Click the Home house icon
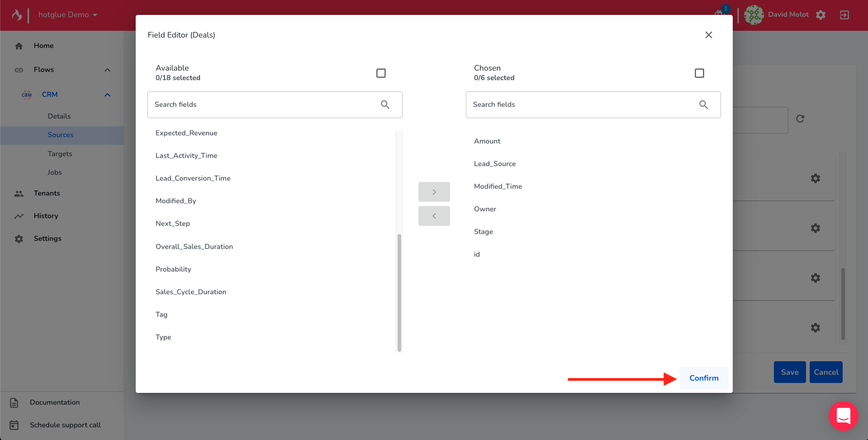The image size is (868, 440). coord(19,46)
